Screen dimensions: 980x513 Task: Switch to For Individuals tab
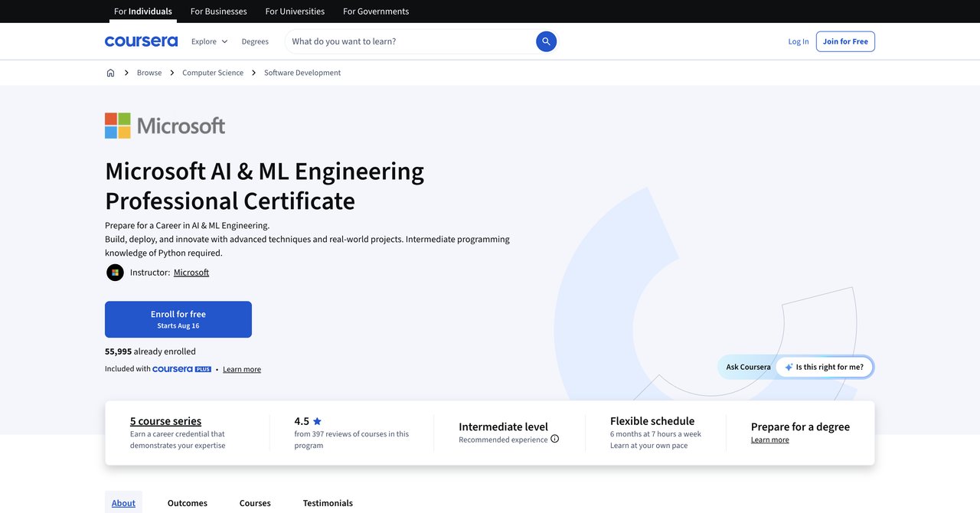[x=143, y=11]
